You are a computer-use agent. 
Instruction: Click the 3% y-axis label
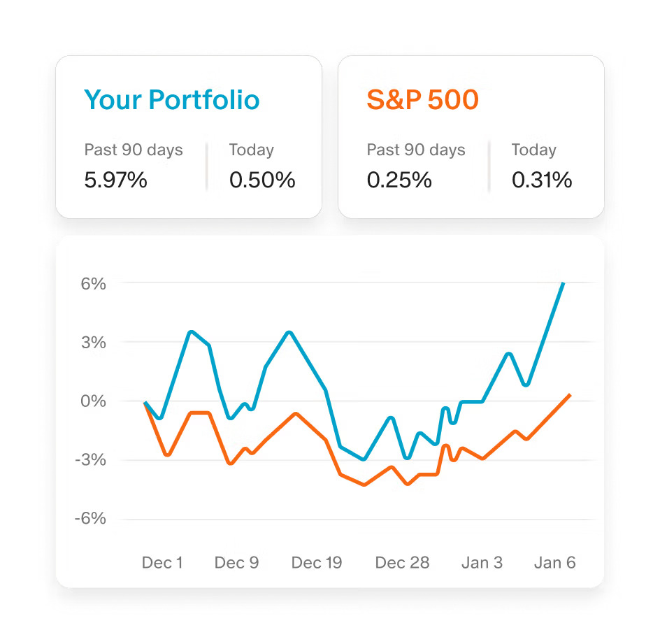point(93,343)
